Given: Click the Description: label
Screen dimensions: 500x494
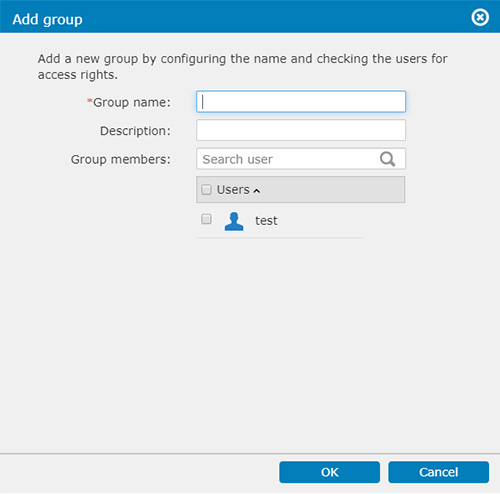Looking at the screenshot, I should point(135,131).
